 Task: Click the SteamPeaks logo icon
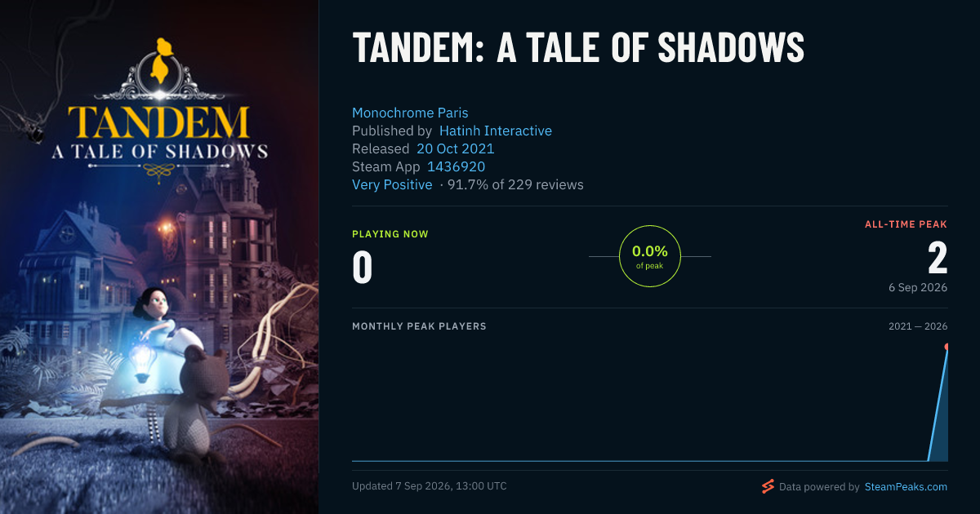tap(768, 486)
